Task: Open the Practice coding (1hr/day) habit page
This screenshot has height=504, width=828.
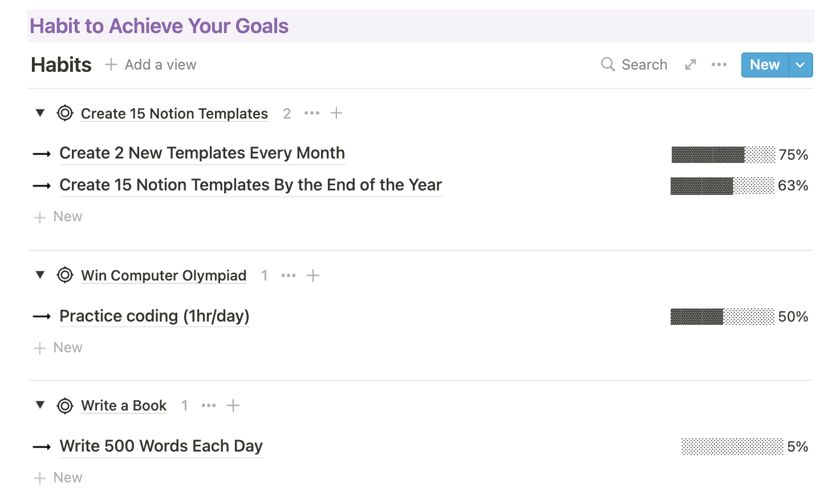Action: coord(154,316)
